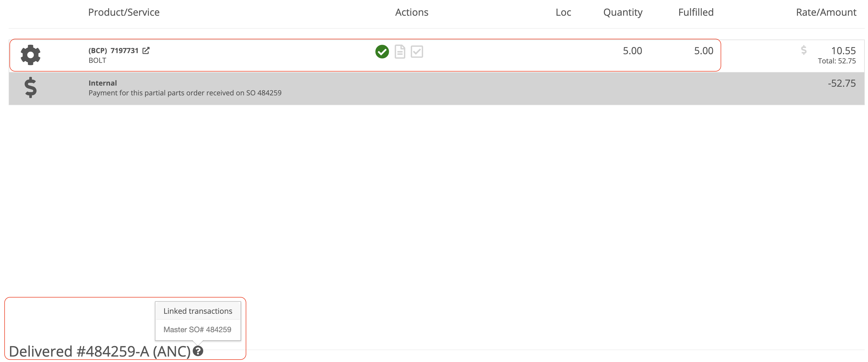Click Total: 52.75 text

click(837, 61)
